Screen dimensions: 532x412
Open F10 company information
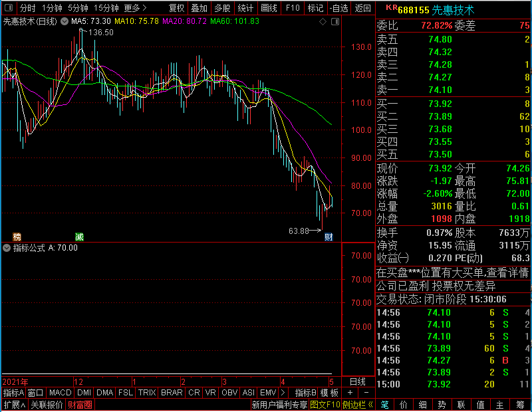click(x=293, y=8)
